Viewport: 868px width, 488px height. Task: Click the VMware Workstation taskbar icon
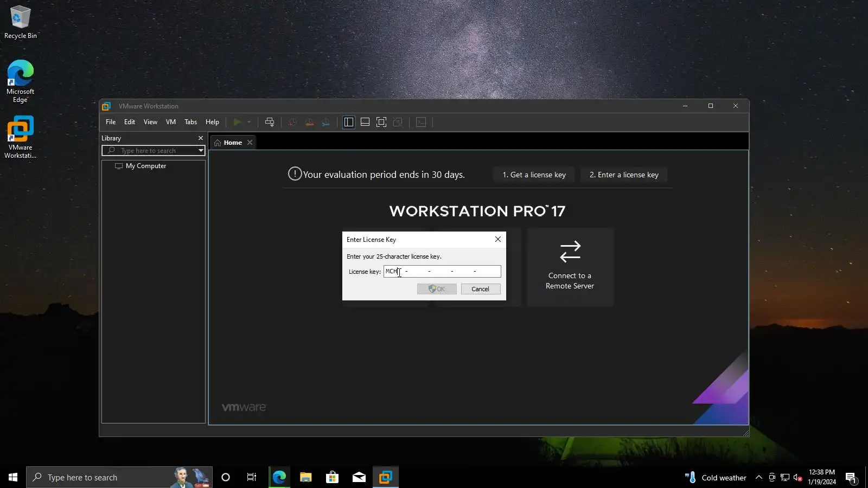tap(386, 477)
